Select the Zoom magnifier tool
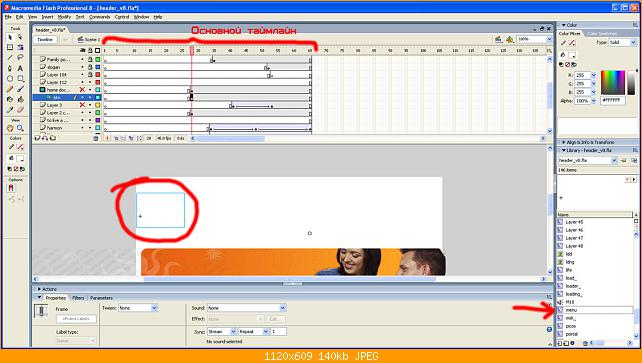Image resolution: width=642 pixels, height=363 pixels. tap(20, 128)
